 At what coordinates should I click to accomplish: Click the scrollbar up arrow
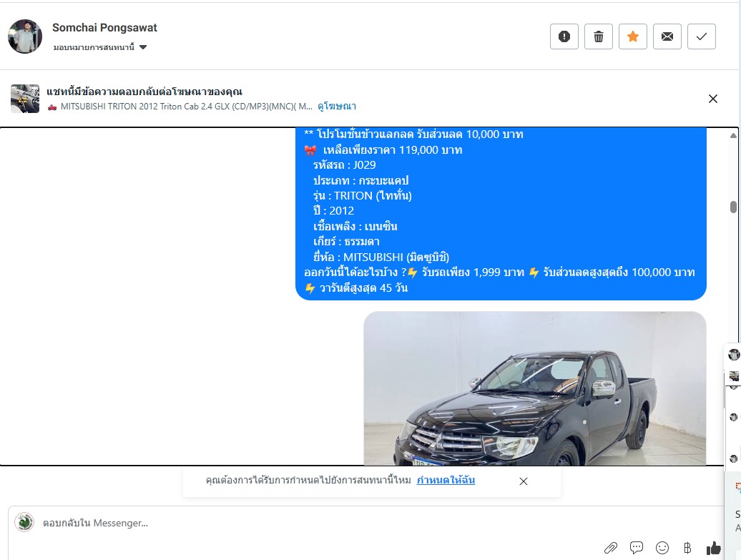click(733, 136)
